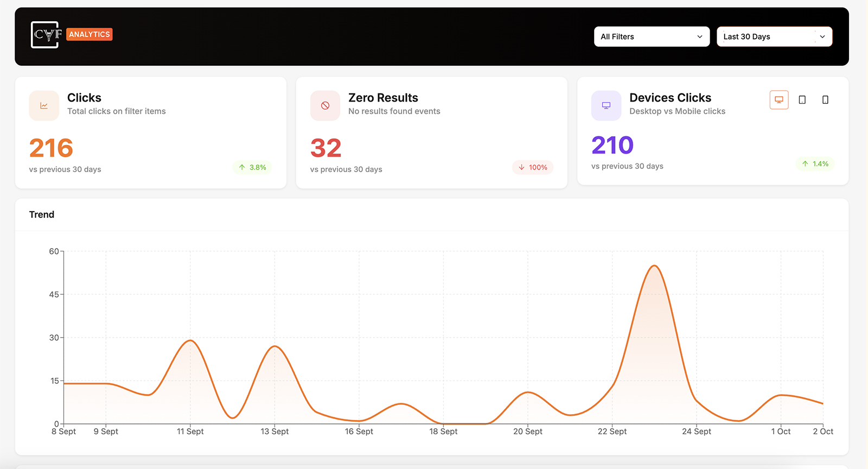Click the orange ANALYTICS badge

tap(90, 34)
